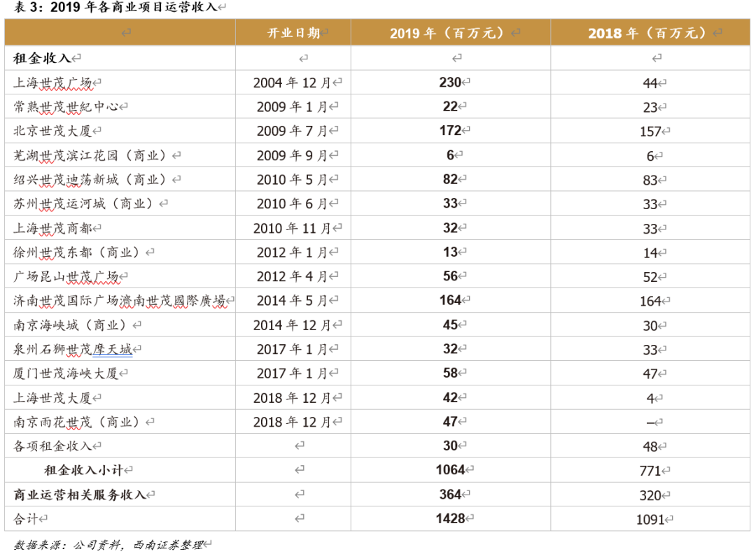Image resolution: width=756 pixels, height=554 pixels.
Task: Click the '合计' total row label
Action: [x=26, y=519]
